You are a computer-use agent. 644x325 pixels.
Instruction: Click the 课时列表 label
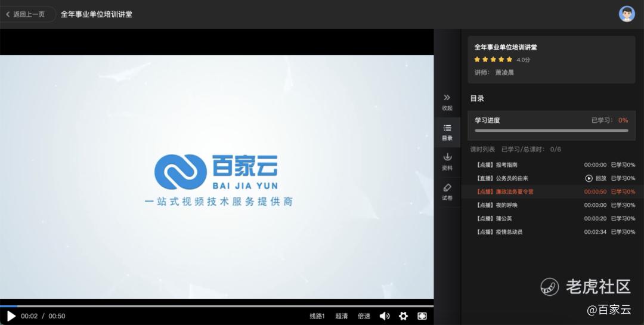[x=482, y=149]
